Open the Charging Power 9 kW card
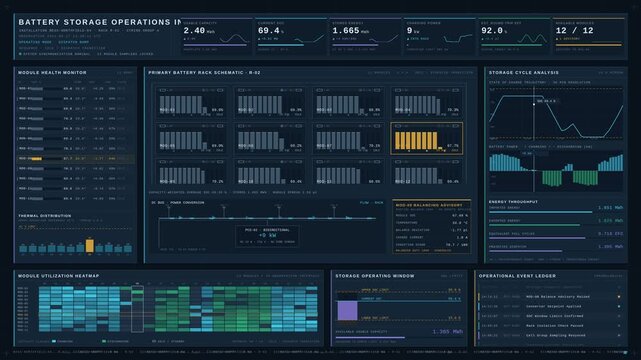Image resolution: width=641 pixels, height=360 pixels. coord(439,36)
